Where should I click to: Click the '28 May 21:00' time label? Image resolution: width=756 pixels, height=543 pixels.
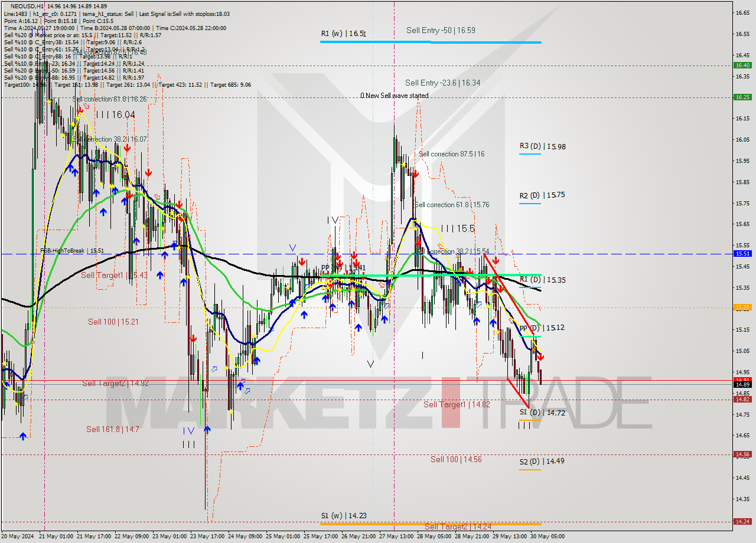point(471,537)
